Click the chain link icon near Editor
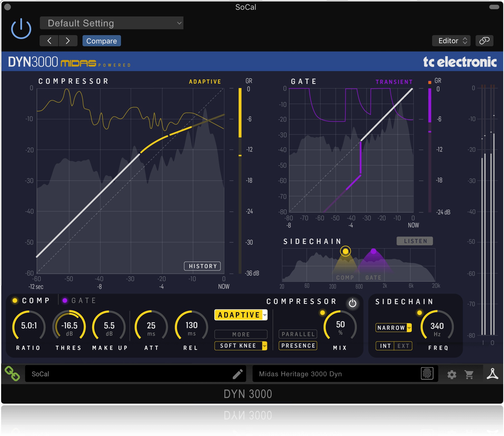 click(484, 40)
